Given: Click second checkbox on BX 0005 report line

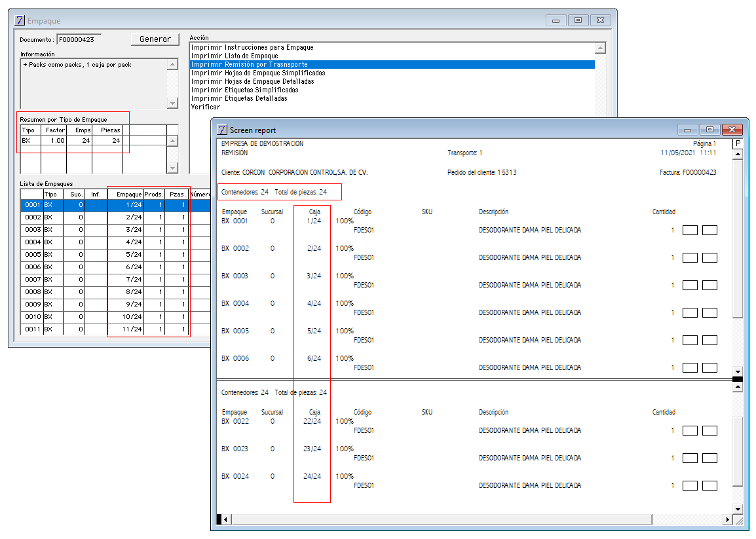Looking at the screenshot, I should pos(709,341).
